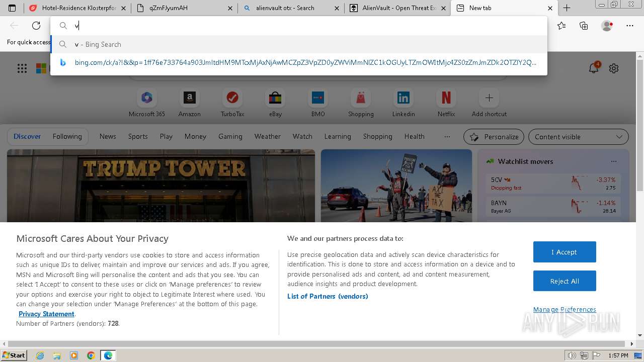Select BAYN Bayer AG stock row
The height and width of the screenshot is (362, 644).
pyautogui.click(x=553, y=207)
